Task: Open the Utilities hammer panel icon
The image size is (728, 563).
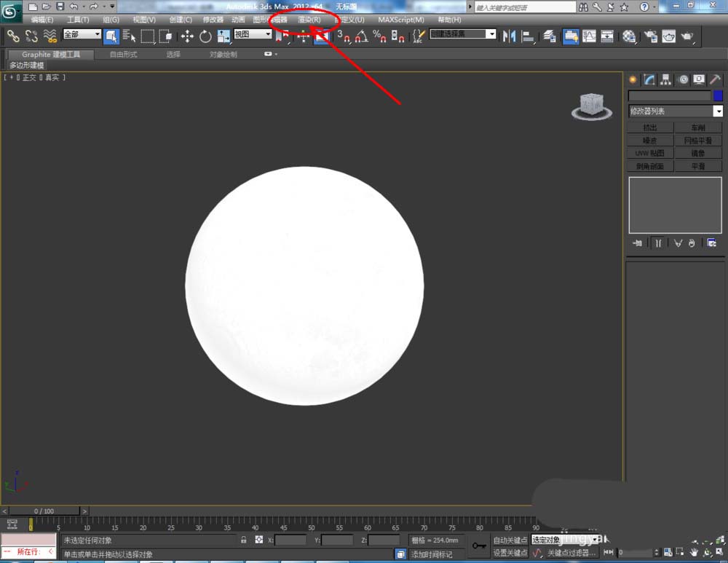Action: pos(716,79)
